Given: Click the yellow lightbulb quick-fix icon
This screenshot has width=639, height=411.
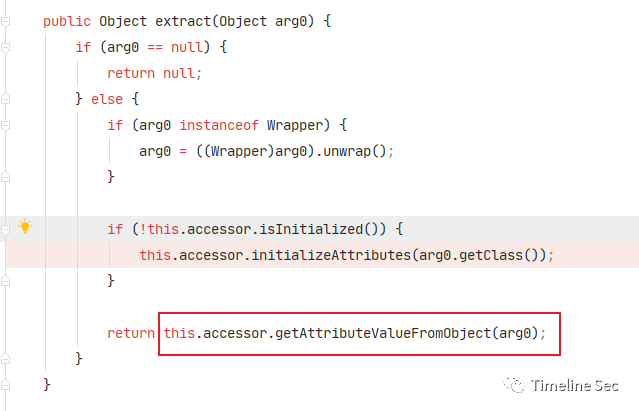Looking at the screenshot, I should (x=25, y=226).
